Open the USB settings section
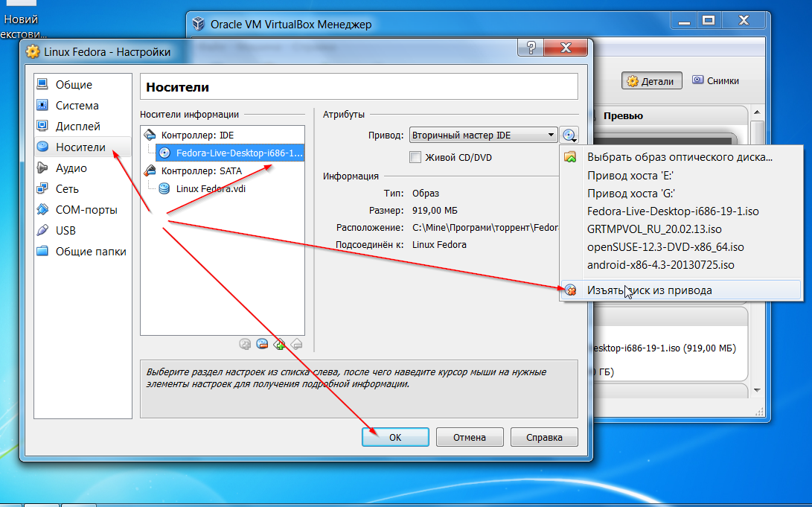812x507 pixels. tap(65, 231)
